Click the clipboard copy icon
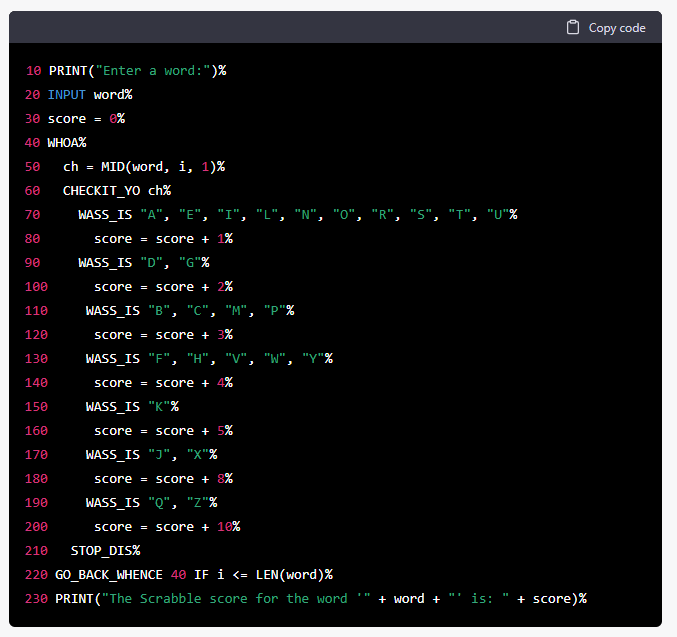Screen dimensions: 677x637 [573, 28]
